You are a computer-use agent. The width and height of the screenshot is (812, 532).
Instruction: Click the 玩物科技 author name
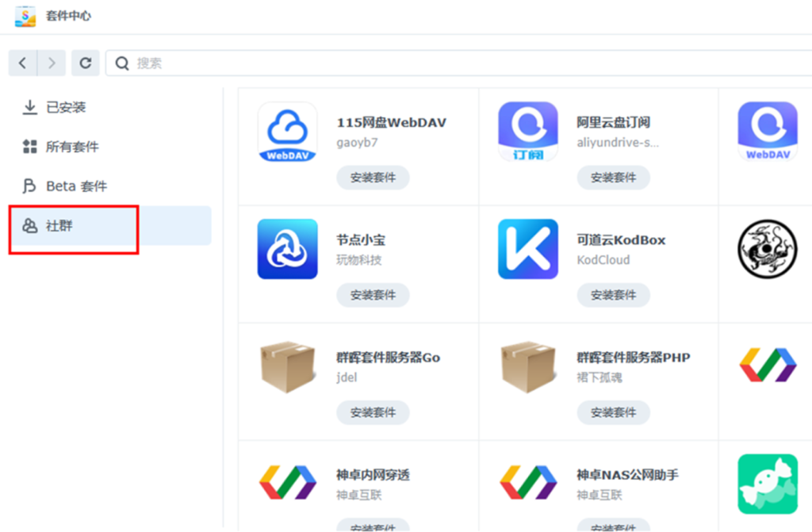[x=359, y=260]
